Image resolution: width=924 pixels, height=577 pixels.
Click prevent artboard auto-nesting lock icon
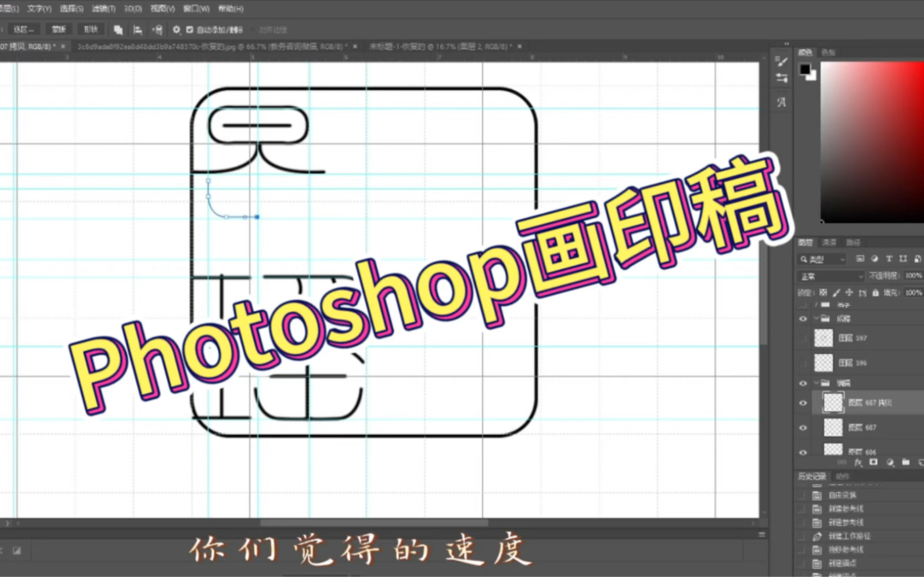point(862,293)
